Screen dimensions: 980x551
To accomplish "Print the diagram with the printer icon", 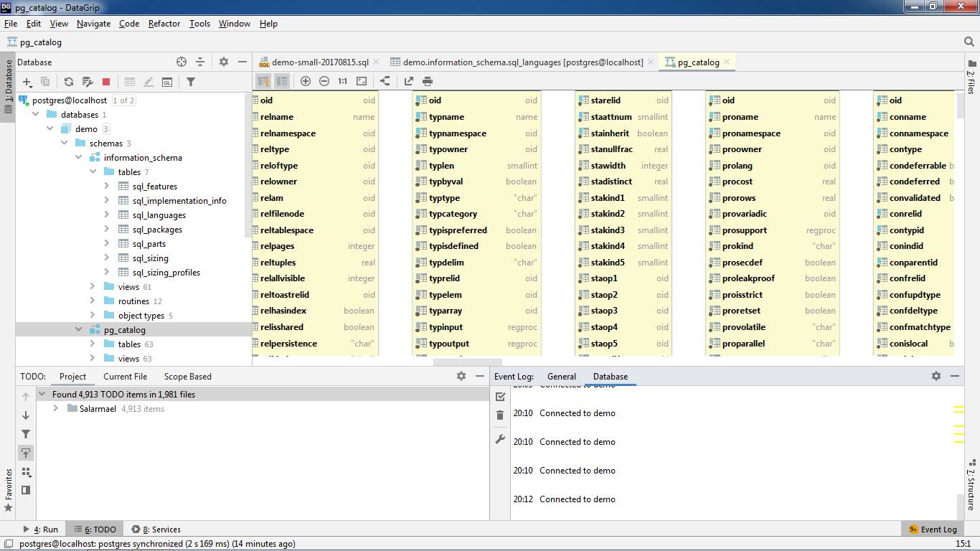I will (428, 81).
